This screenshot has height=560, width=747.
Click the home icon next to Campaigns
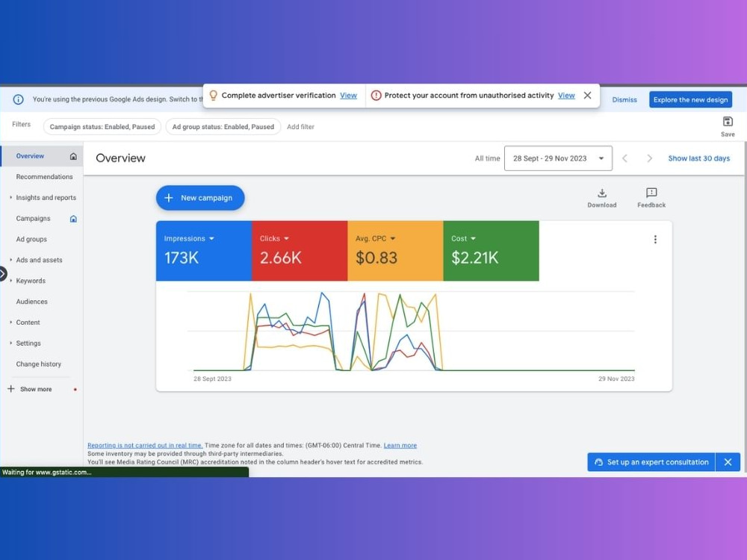pyautogui.click(x=73, y=219)
